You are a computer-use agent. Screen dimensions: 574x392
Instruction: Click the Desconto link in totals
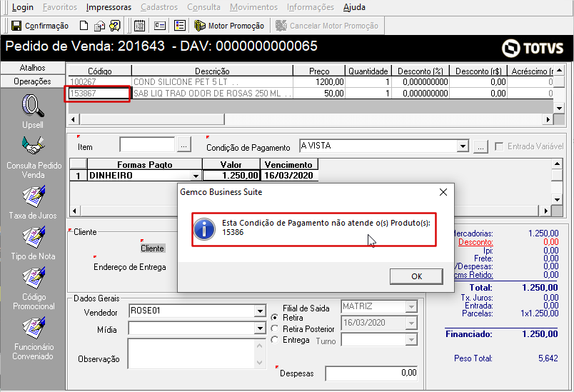[x=475, y=242]
